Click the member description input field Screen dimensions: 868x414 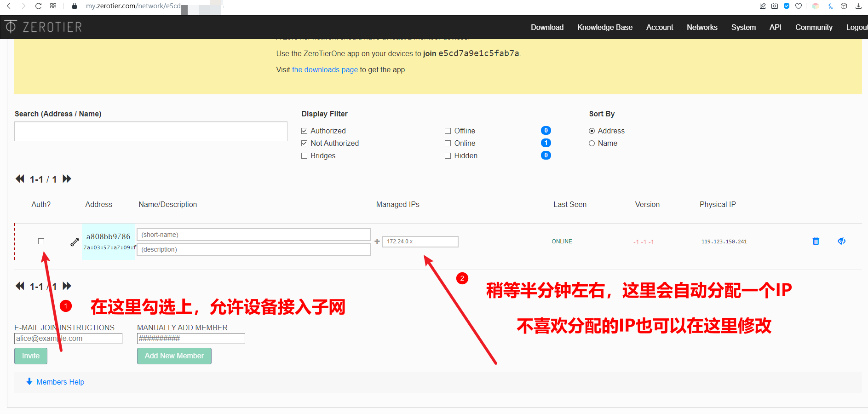tap(253, 249)
